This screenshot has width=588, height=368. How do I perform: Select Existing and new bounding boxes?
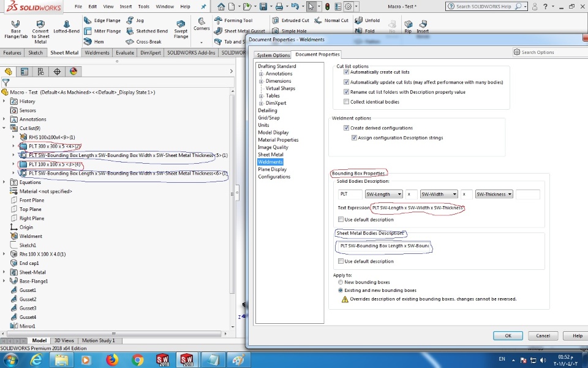pos(340,290)
